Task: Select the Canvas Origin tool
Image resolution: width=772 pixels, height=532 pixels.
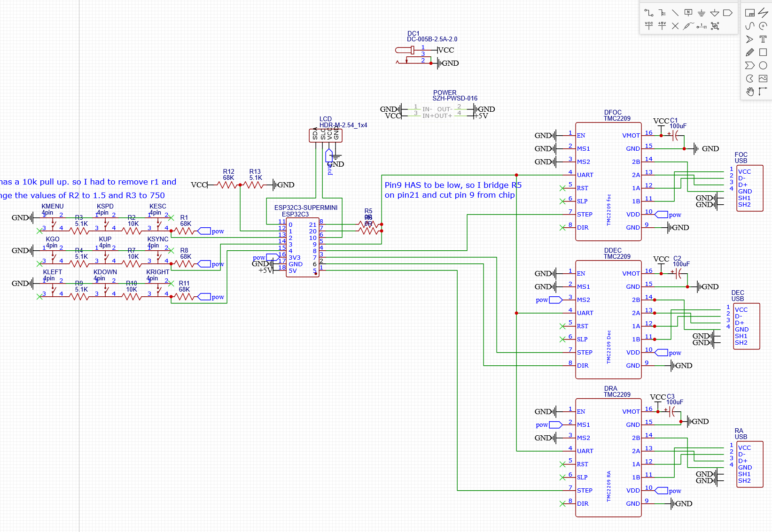Action: pyautogui.click(x=763, y=92)
